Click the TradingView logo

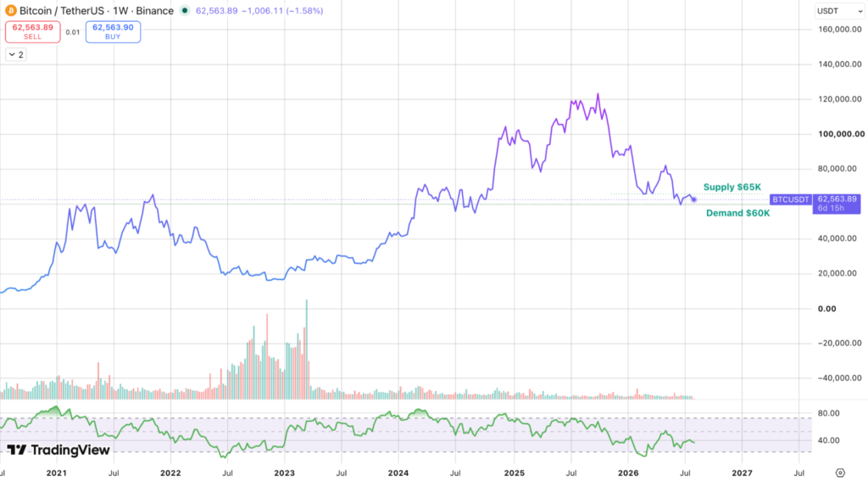click(x=58, y=450)
